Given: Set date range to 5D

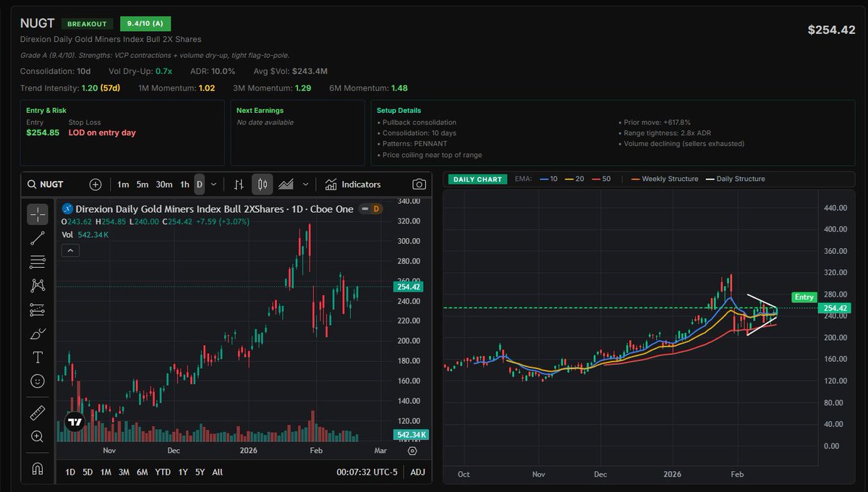Looking at the screenshot, I should coord(88,472).
